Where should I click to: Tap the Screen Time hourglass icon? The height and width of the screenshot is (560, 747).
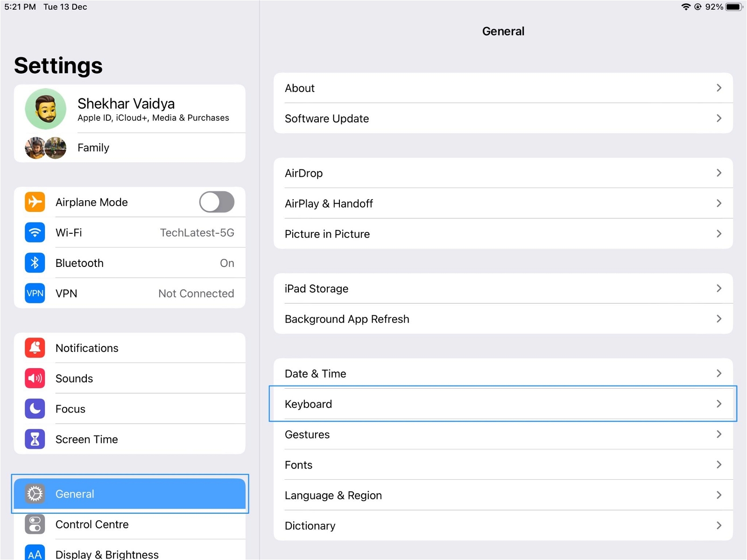click(x=35, y=439)
